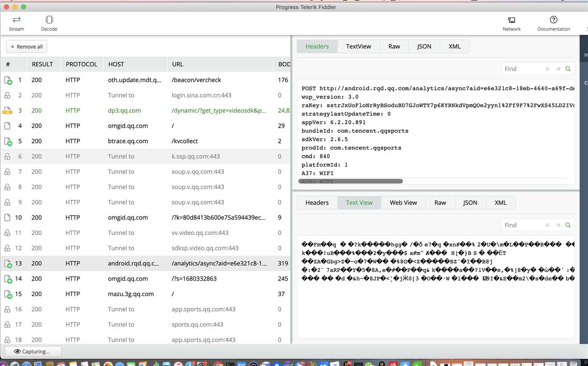Click document icon of session 10
This screenshot has height=366, width=588.
tap(7, 217)
